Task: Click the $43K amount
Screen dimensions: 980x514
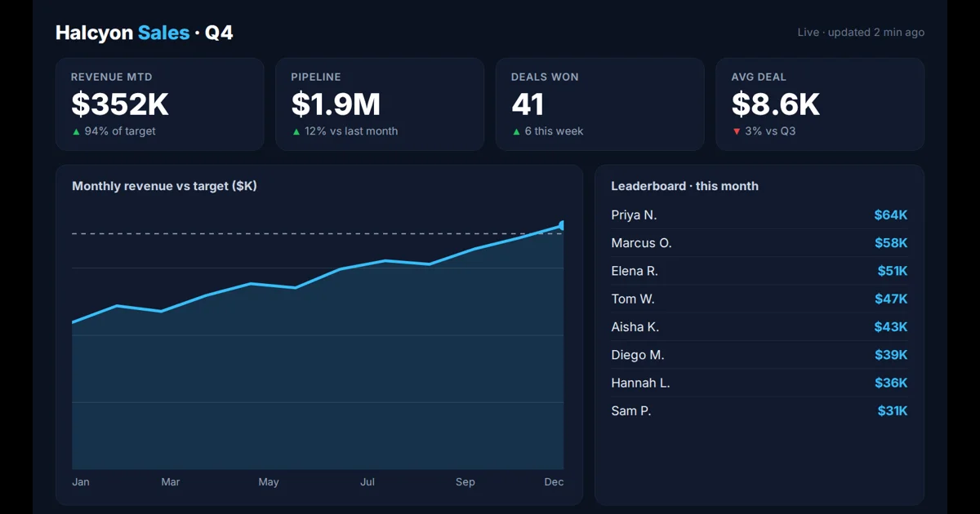Action: point(891,327)
